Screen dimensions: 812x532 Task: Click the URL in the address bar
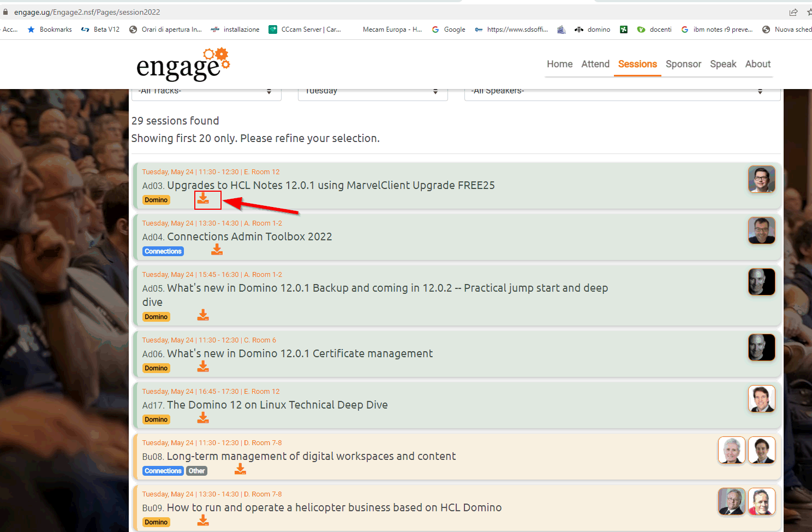(87, 12)
